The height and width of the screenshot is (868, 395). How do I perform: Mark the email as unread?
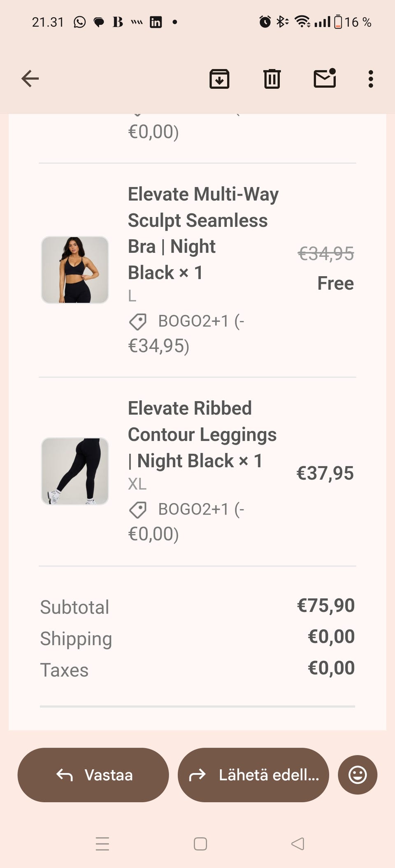[325, 78]
